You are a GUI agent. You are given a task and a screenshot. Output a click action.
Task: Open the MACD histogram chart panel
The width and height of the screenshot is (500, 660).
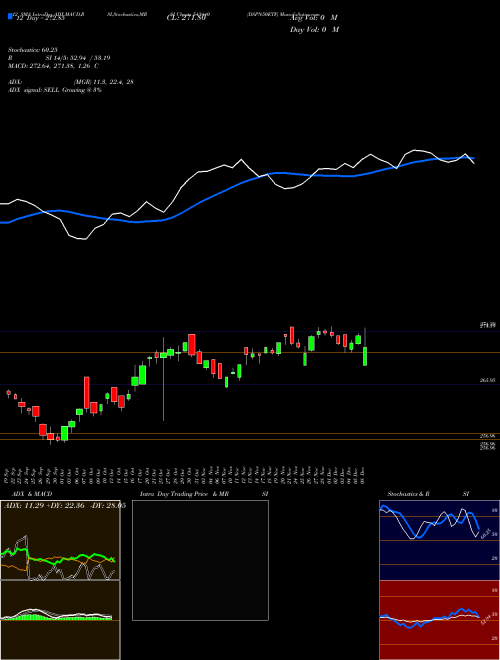pos(60,620)
